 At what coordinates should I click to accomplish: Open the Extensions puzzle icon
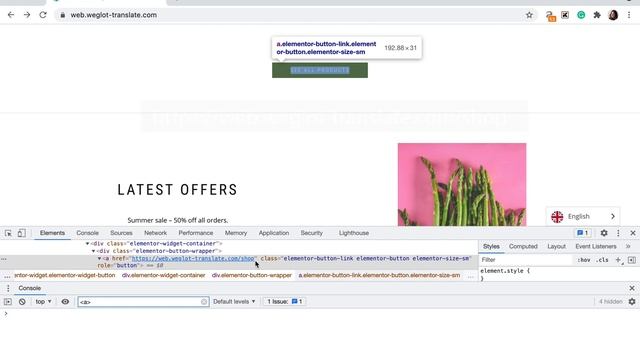click(597, 15)
